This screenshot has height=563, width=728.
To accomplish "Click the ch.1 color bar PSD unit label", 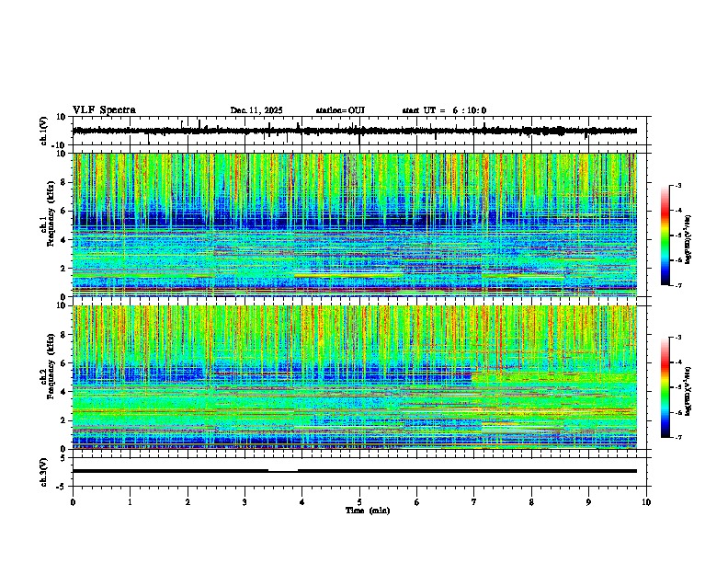I will [688, 239].
